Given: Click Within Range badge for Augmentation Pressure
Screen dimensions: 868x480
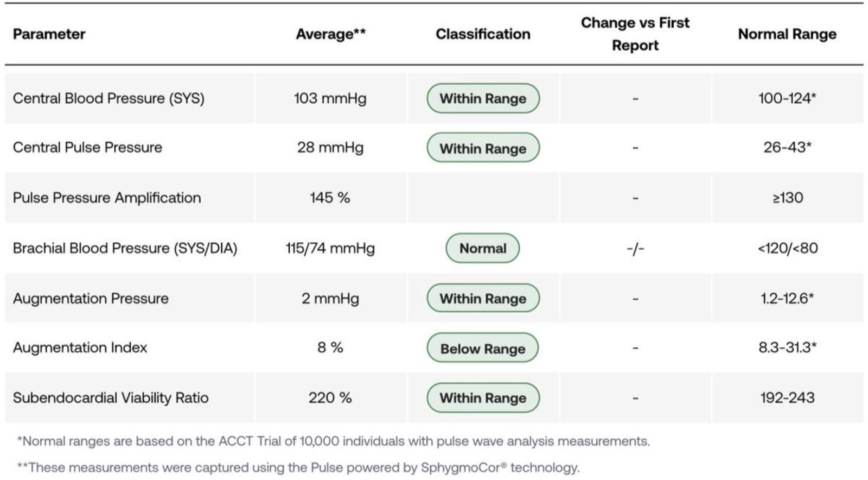Looking at the screenshot, I should 483,298.
